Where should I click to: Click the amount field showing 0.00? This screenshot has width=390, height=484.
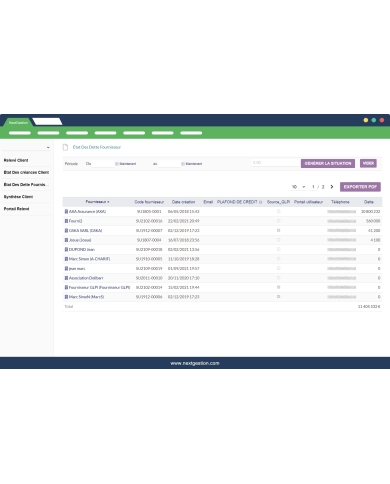click(x=275, y=163)
